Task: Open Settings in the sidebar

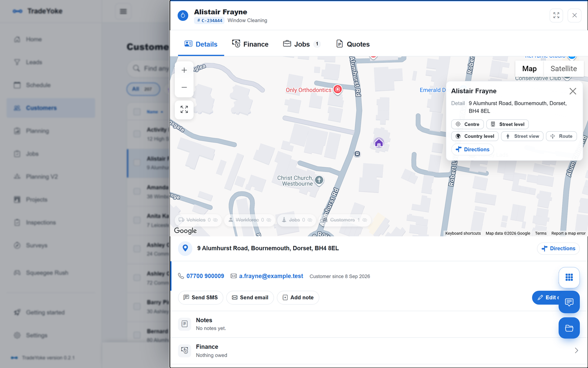Action: [x=51, y=335]
